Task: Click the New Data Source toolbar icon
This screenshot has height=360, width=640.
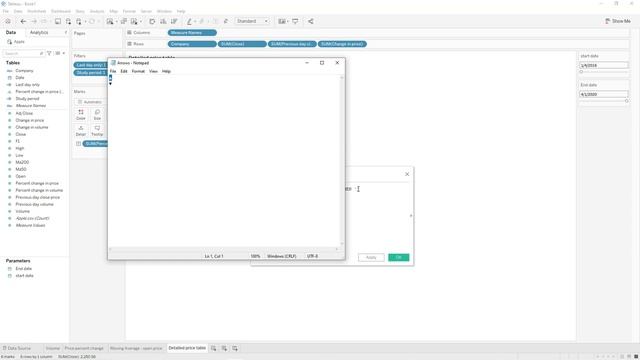Action: pyautogui.click(x=68, y=21)
